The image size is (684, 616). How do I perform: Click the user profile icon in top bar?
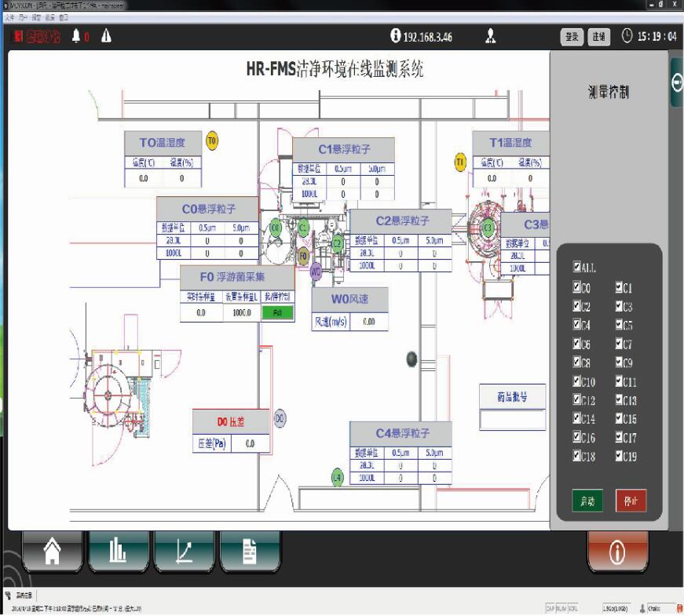[491, 36]
